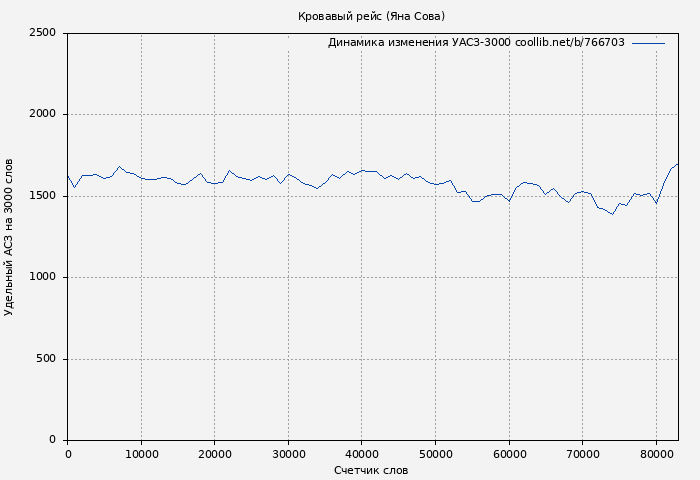Click the 2000 tick label on y-axis
This screenshot has width=700, height=480.
click(x=42, y=115)
